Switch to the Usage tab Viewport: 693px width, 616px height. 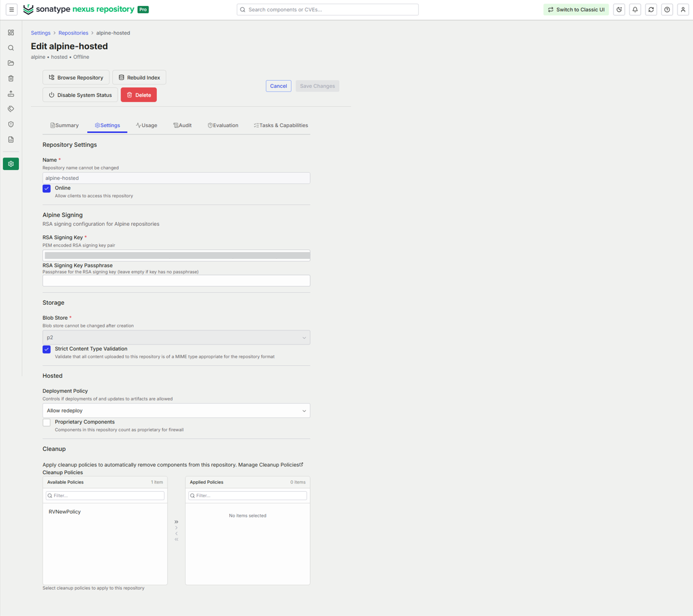click(147, 125)
